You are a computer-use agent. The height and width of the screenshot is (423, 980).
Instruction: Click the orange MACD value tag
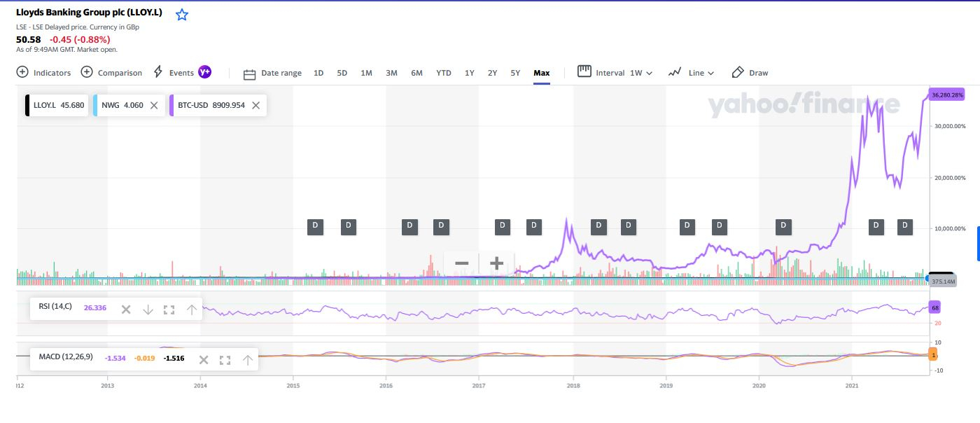932,355
